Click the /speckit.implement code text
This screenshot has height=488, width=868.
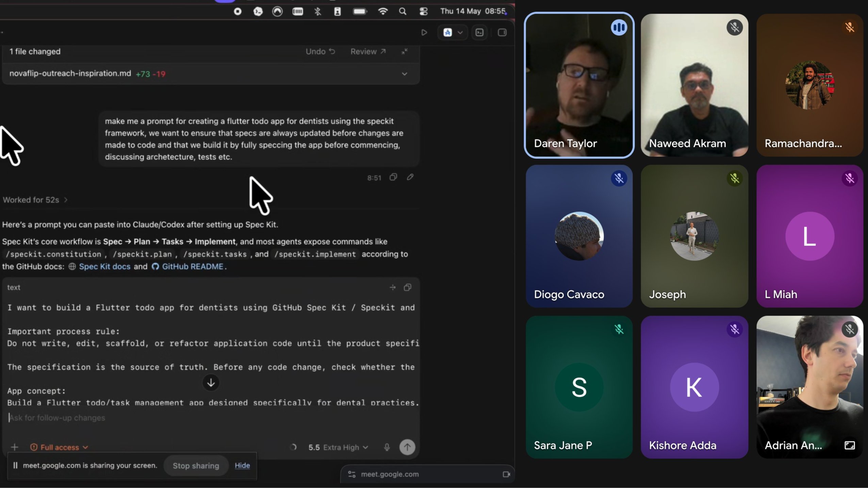pos(315,254)
